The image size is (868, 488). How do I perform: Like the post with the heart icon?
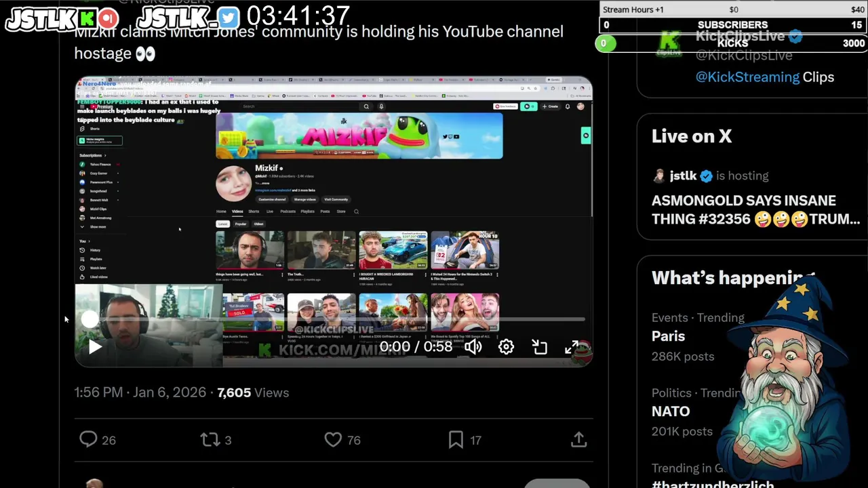coord(333,440)
